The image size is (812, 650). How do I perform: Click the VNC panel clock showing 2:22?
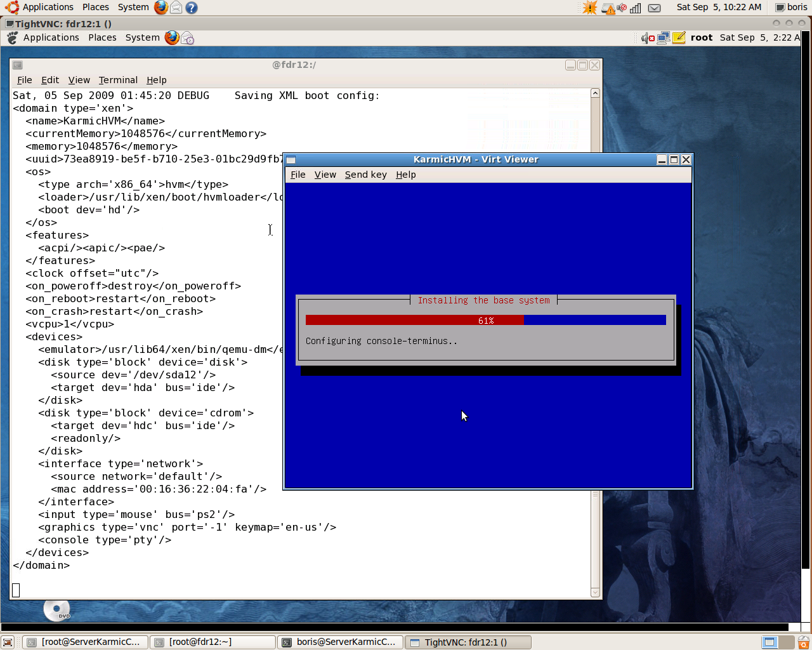tap(760, 38)
